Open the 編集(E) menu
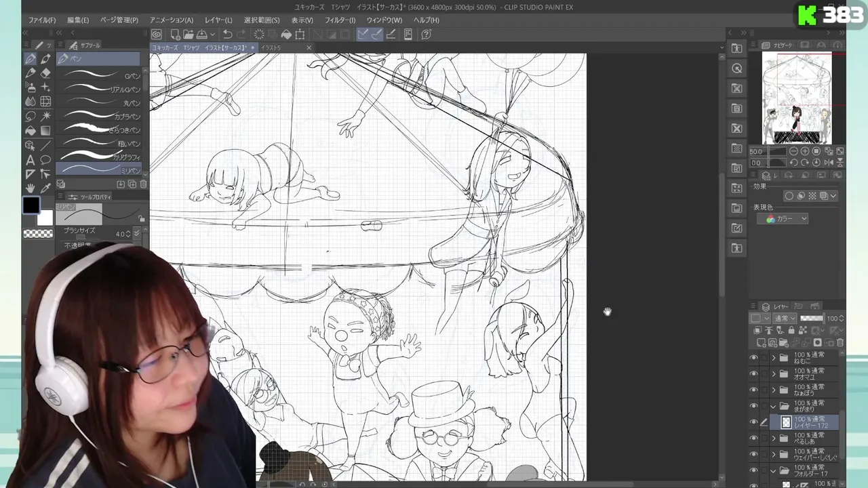This screenshot has height=488, width=868. coord(78,20)
